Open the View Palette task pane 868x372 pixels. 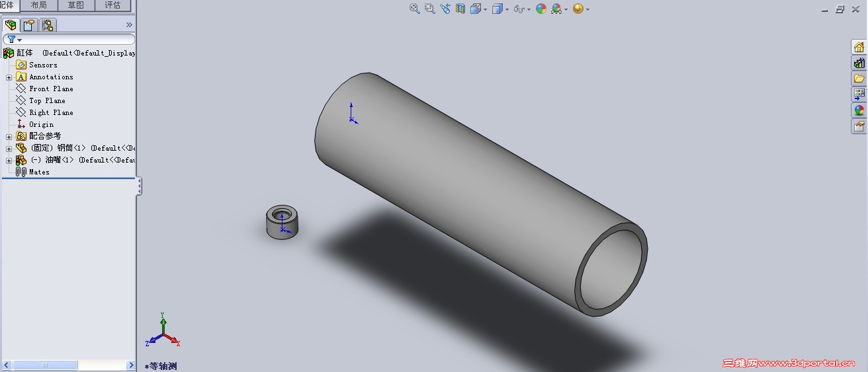(859, 94)
